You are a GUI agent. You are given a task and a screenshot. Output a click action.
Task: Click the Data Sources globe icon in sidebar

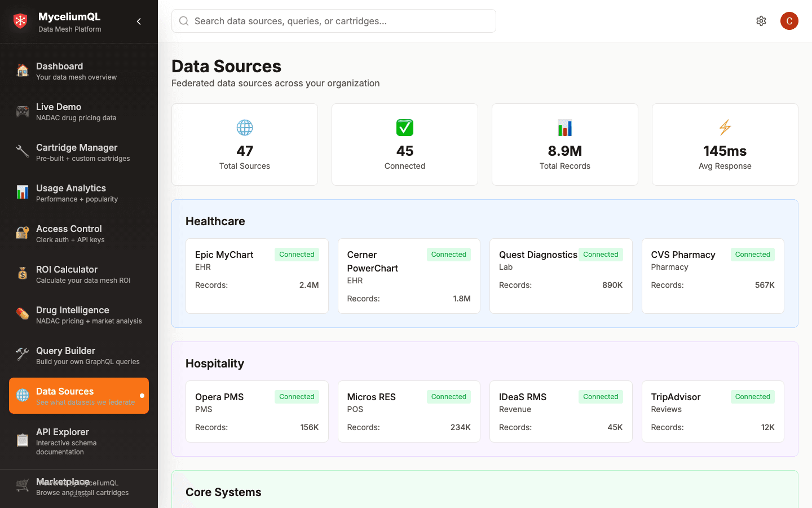coord(23,396)
